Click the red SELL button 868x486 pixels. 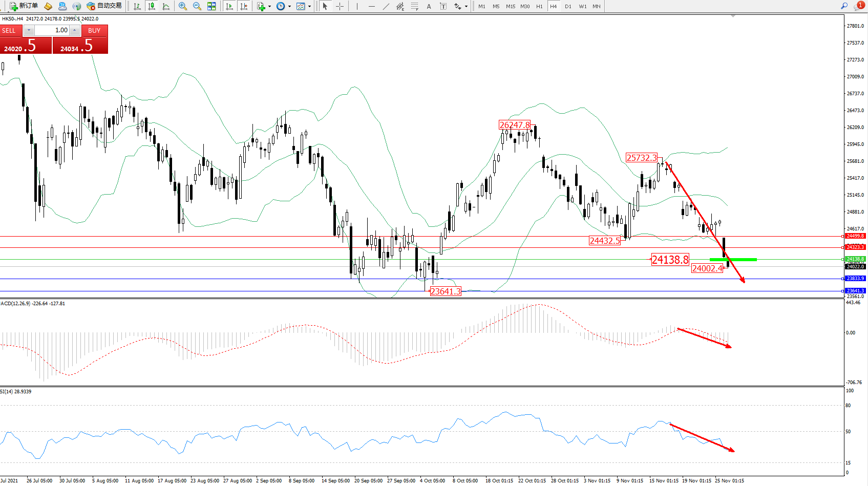point(9,31)
